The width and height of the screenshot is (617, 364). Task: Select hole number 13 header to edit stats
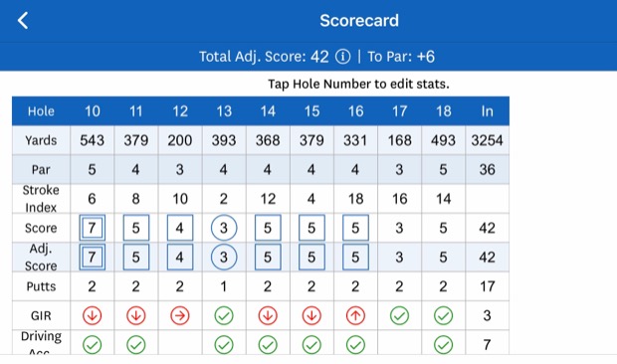click(x=224, y=111)
